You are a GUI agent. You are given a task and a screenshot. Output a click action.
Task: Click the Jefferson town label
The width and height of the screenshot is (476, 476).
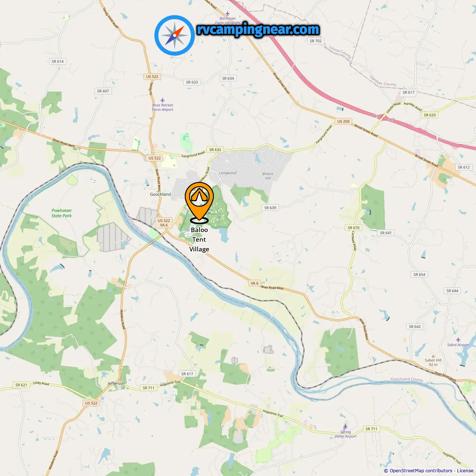coord(116,383)
